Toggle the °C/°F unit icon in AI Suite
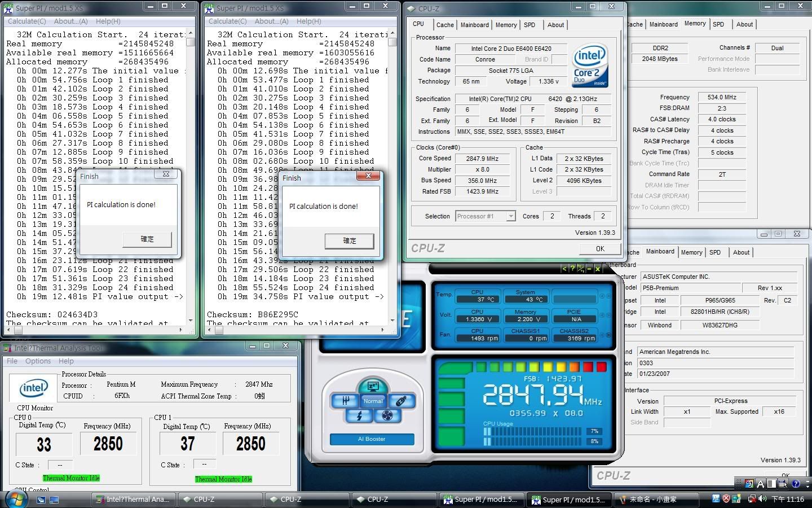812x508 pixels. point(580,269)
